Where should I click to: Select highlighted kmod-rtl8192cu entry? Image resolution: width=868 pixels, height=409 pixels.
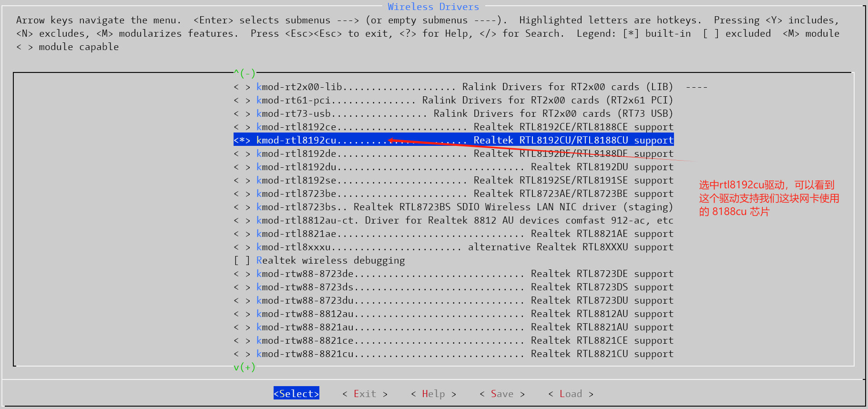click(453, 140)
